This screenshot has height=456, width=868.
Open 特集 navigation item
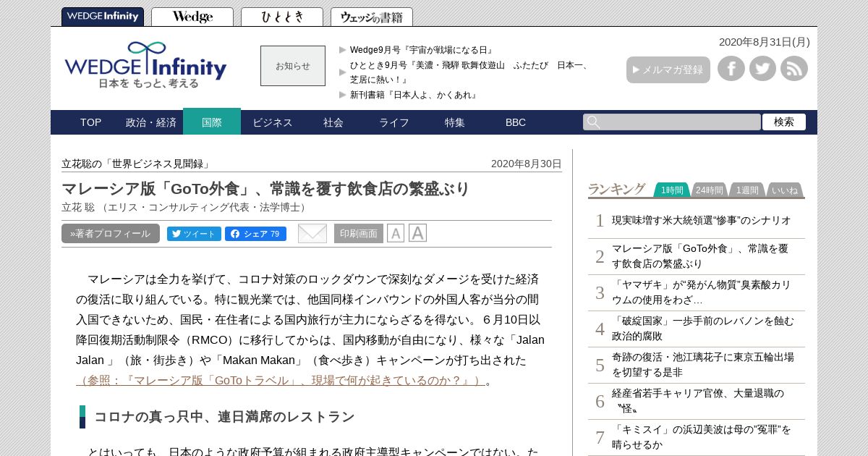pyautogui.click(x=455, y=122)
